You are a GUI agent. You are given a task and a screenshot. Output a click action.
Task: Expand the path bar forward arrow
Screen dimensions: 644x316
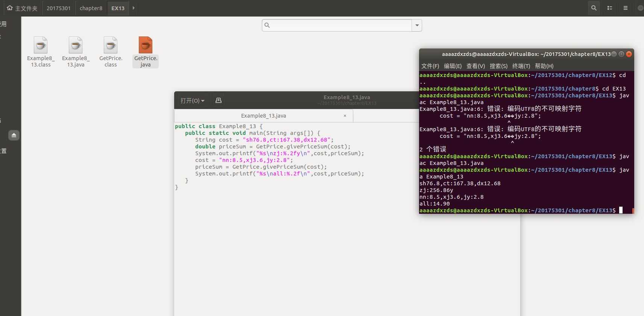pos(134,8)
